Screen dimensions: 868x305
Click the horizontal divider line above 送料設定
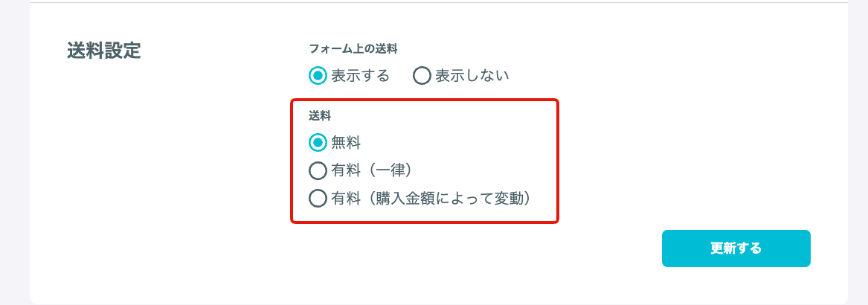click(x=438, y=3)
